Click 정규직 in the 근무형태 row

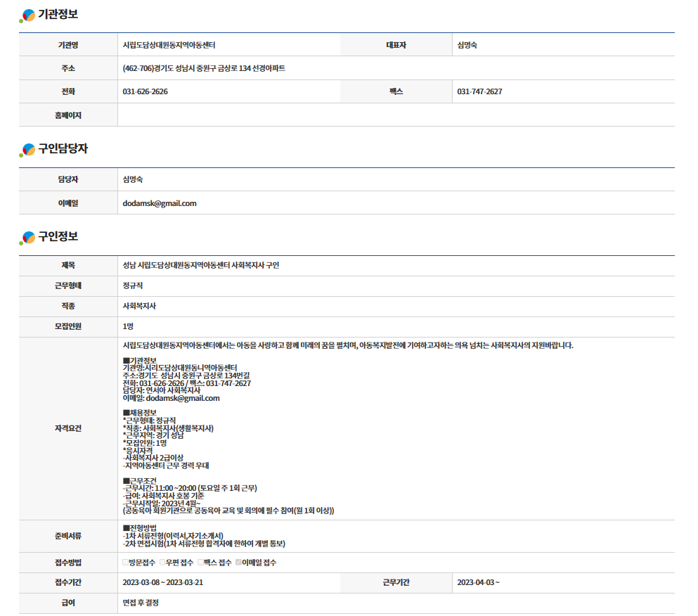coord(133,285)
